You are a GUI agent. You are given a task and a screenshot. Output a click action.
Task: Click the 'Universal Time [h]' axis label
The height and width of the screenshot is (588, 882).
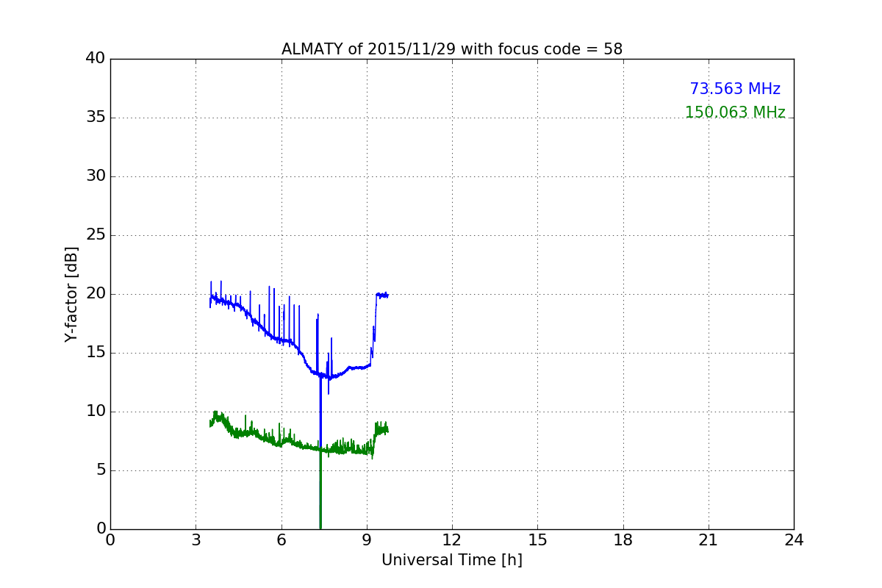point(452,560)
